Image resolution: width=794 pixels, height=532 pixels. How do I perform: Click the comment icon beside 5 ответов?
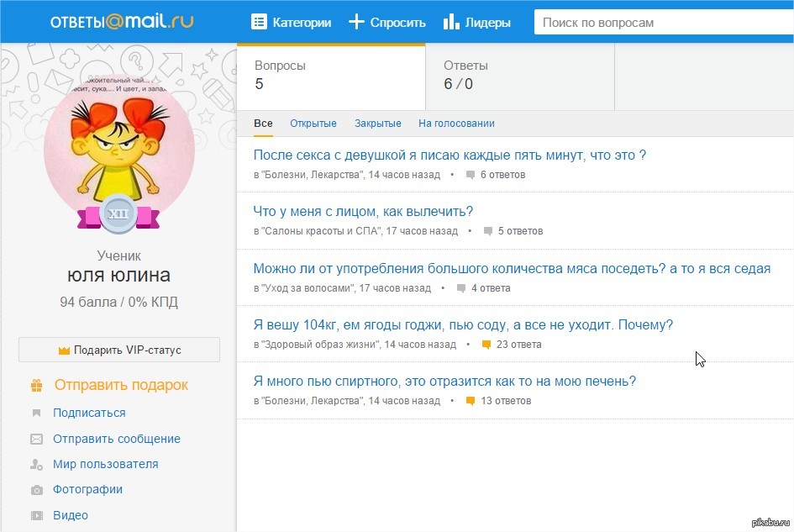click(487, 231)
